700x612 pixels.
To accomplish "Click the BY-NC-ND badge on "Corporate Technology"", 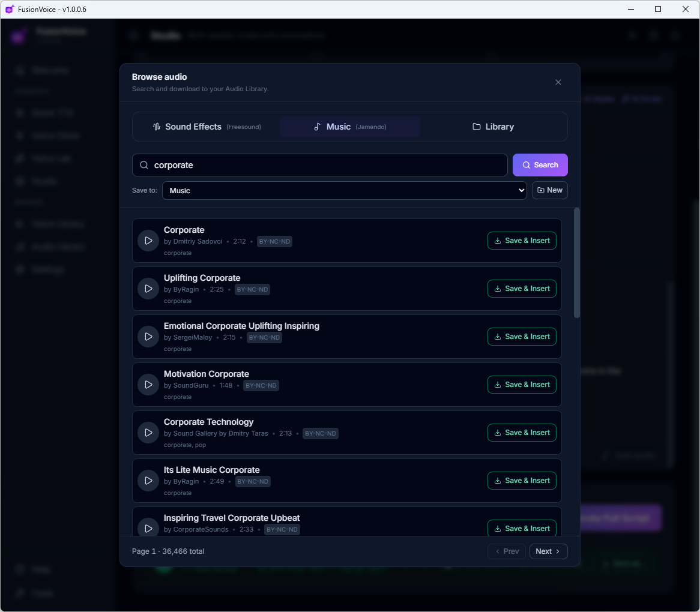I will point(321,434).
